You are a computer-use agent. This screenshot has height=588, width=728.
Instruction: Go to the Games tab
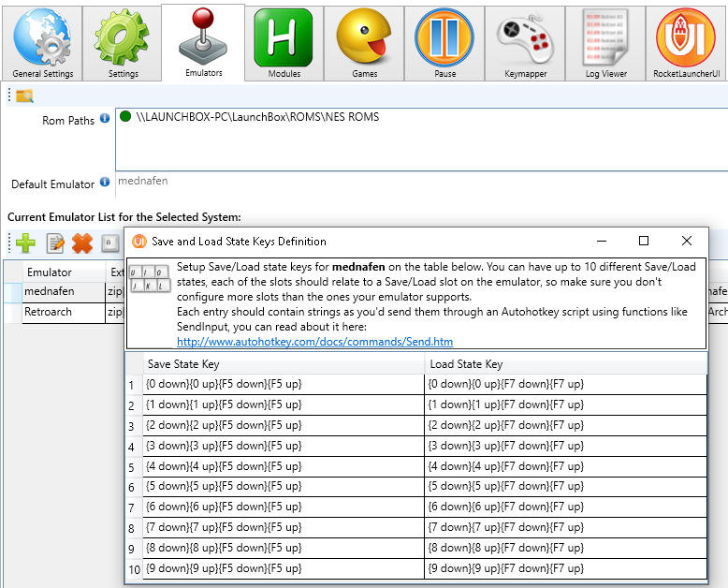(x=364, y=44)
